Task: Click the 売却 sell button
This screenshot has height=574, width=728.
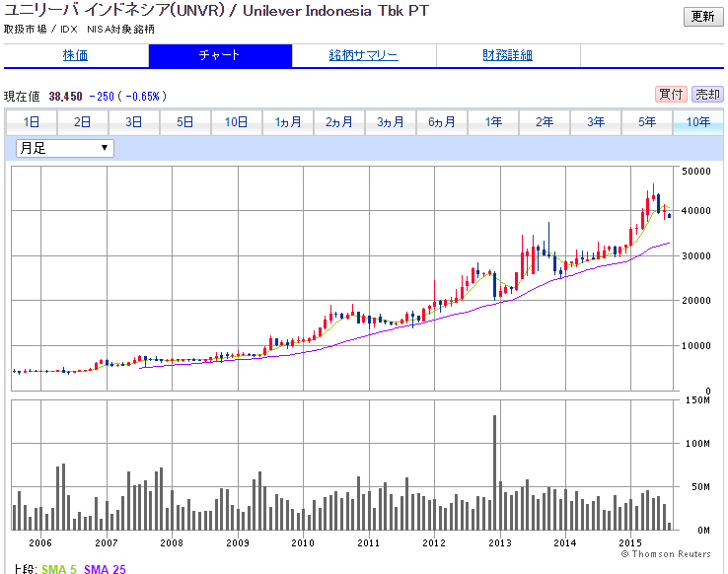Action: [707, 95]
